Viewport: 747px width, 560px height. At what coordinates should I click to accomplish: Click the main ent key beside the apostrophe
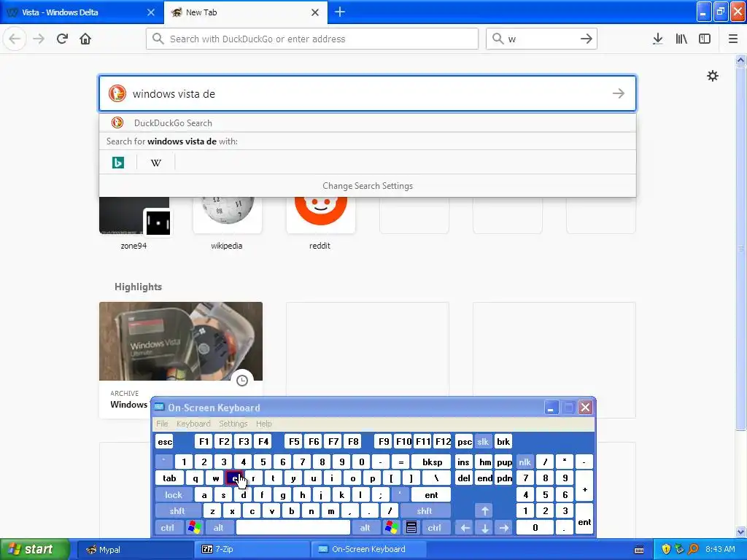point(431,495)
